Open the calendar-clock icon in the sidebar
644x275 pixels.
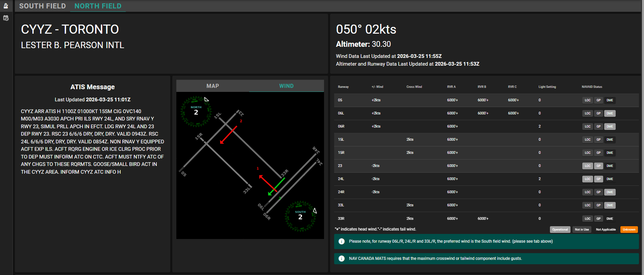6,18
